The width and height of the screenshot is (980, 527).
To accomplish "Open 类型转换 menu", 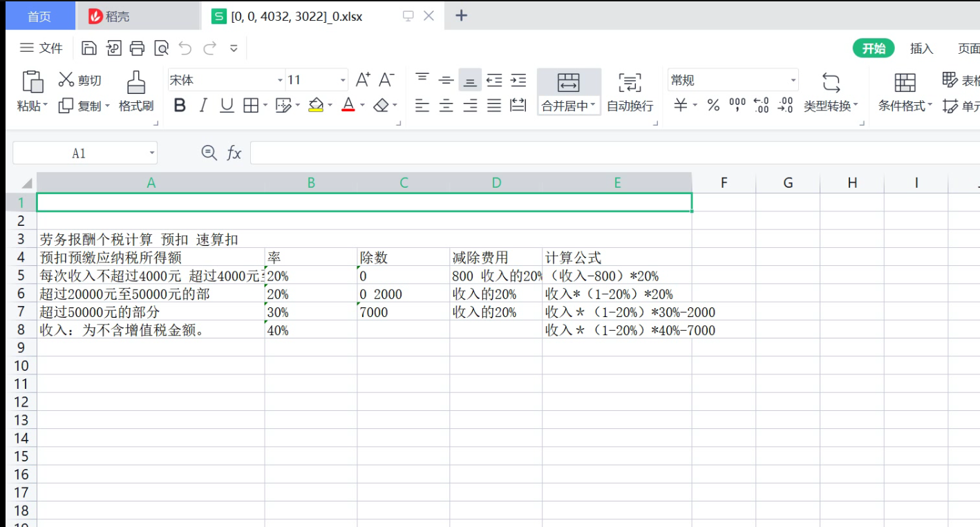I will [x=831, y=91].
